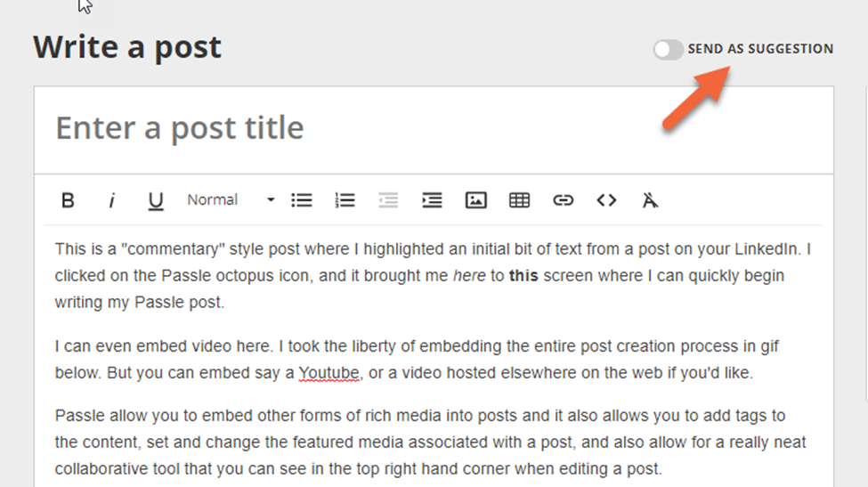This screenshot has height=487, width=868.
Task: Apply italic formatting from the toolbar
Action: click(111, 200)
